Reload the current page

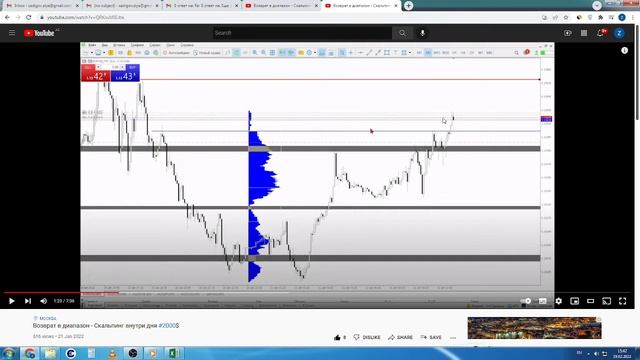[x=29, y=18]
